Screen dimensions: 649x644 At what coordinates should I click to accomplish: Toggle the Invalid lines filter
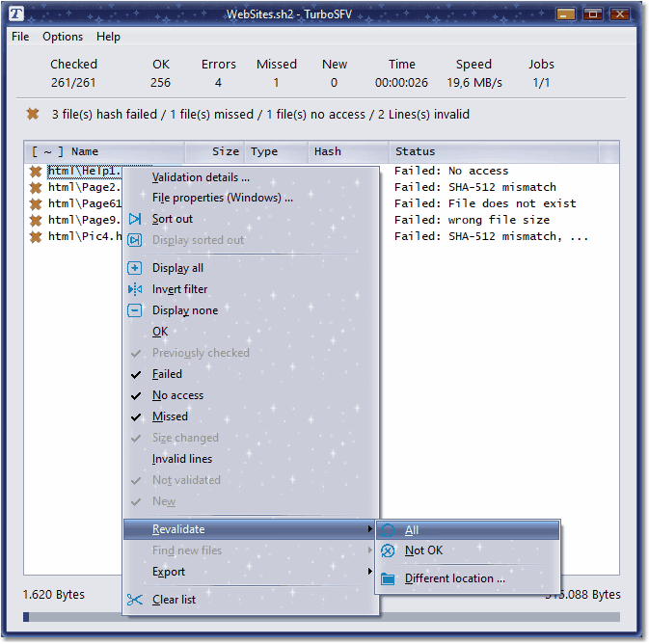[x=251, y=459]
